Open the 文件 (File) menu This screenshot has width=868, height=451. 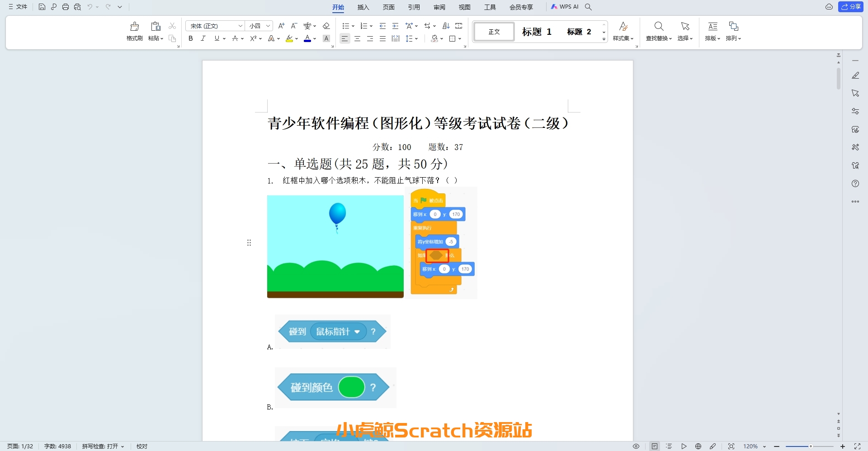18,7
